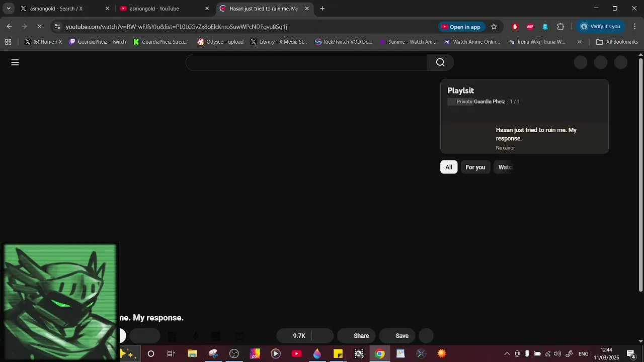Open Task View on the taskbar

pos(171,354)
